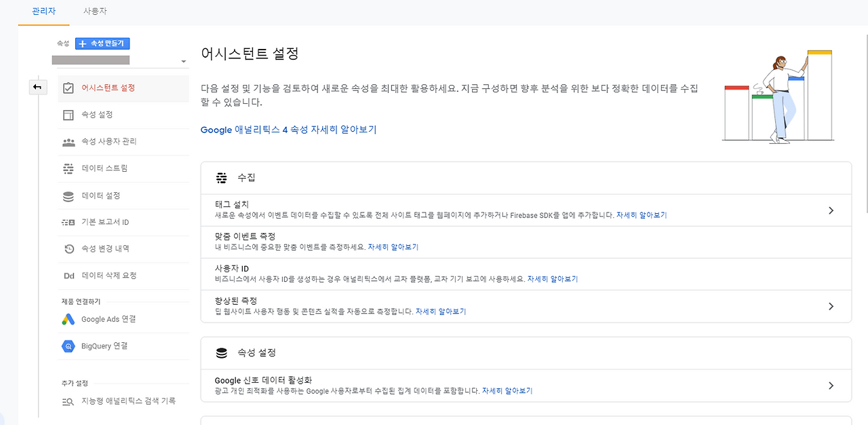Click the 속성 설정 sidebar icon
The width and height of the screenshot is (868, 425).
pos(68,115)
